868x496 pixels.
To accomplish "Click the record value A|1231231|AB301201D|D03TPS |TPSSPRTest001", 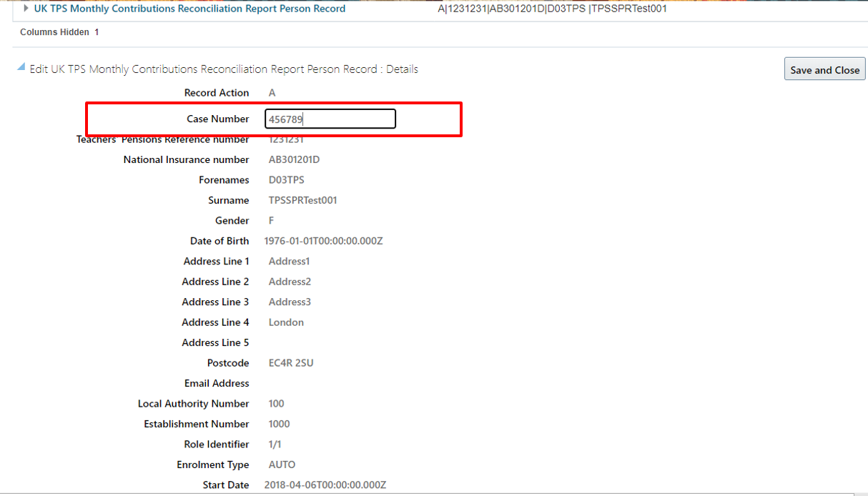I will [552, 9].
